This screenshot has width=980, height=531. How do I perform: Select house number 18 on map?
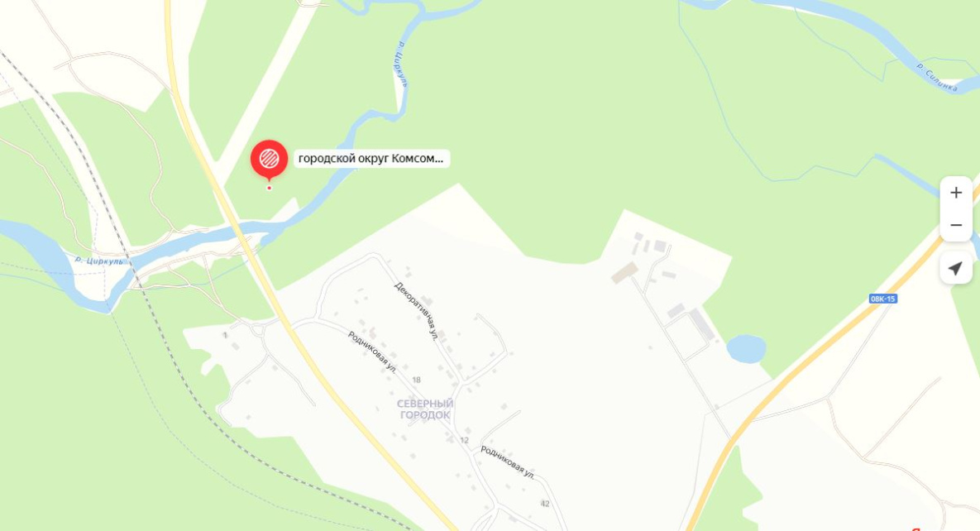point(416,380)
